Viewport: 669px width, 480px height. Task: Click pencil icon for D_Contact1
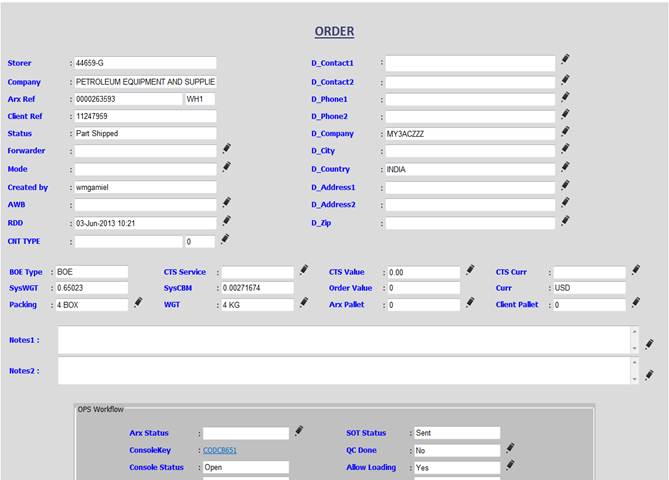coord(565,59)
